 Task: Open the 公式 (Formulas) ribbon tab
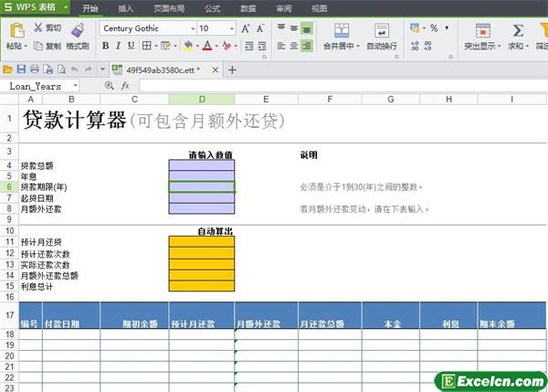coord(212,8)
